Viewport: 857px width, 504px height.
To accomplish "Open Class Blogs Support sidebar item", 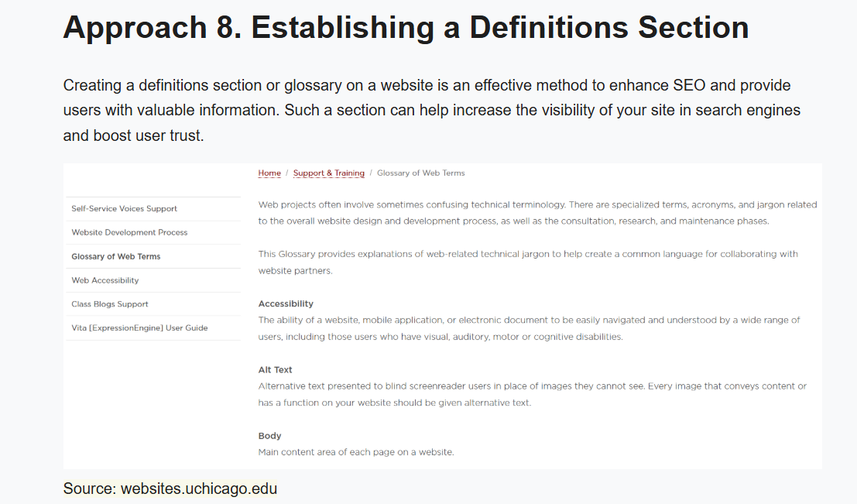I will tap(110, 304).
